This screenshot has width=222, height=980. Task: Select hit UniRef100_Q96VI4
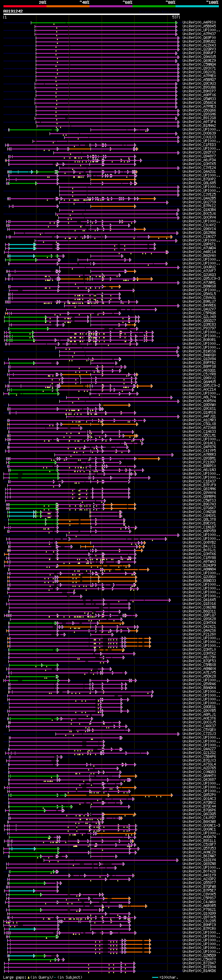pos(199,229)
